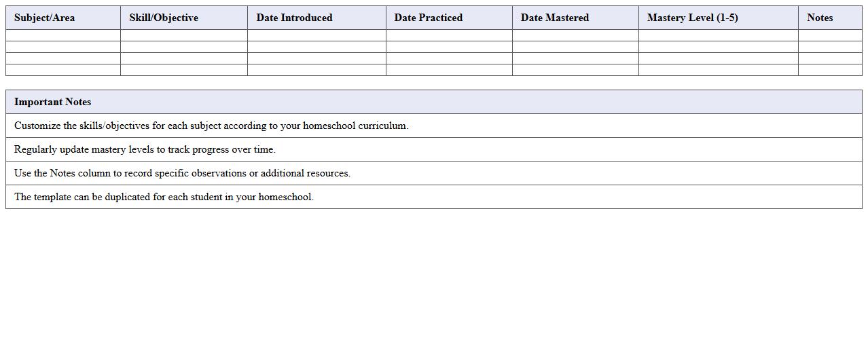Screen dimensions: 868x340
Task: Select the 'template can be duplicated' note
Action: click(164, 197)
